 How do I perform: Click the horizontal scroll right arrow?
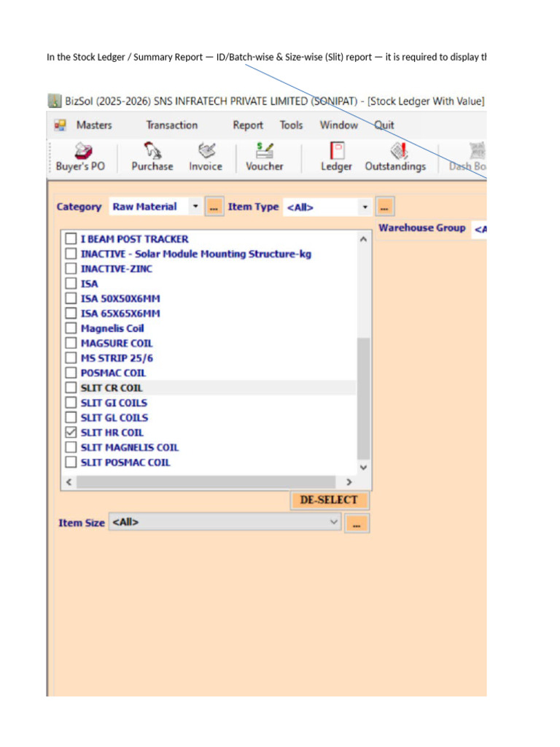pyautogui.click(x=349, y=482)
